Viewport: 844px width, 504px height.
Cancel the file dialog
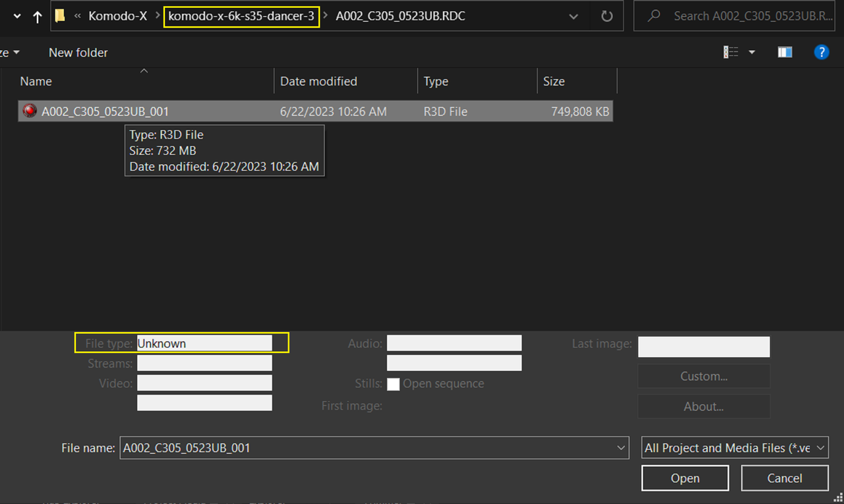click(x=785, y=478)
